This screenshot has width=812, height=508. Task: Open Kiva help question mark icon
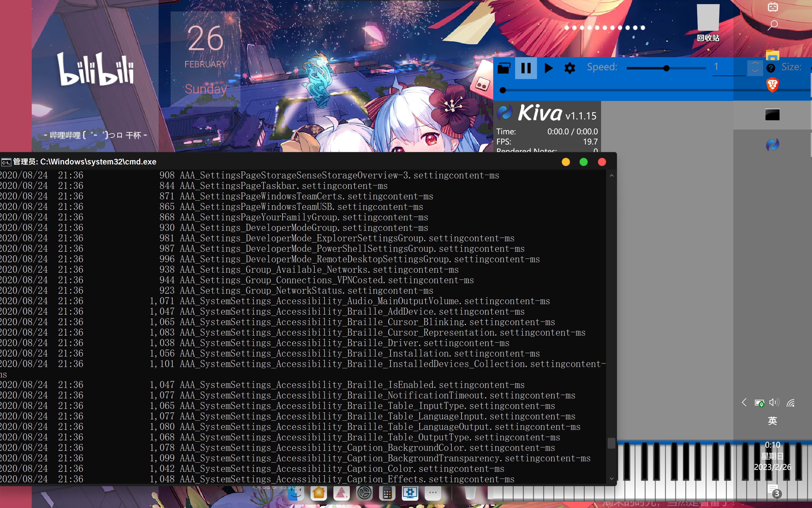click(x=771, y=68)
